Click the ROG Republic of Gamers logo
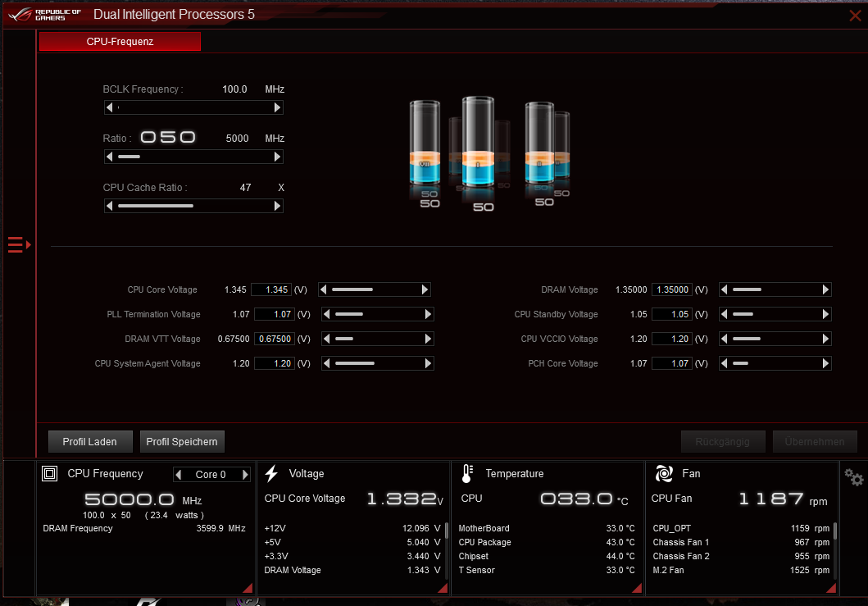868x606 pixels. click(44, 15)
